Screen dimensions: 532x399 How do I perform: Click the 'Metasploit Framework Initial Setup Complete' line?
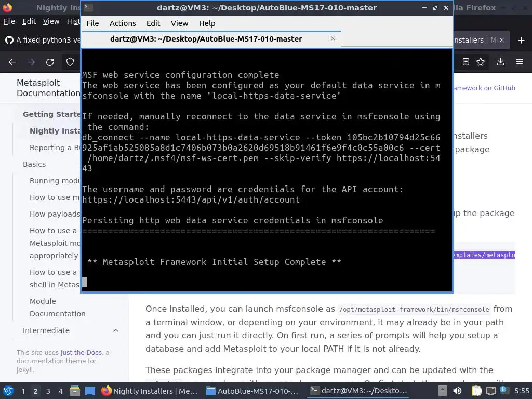pyautogui.click(x=214, y=262)
